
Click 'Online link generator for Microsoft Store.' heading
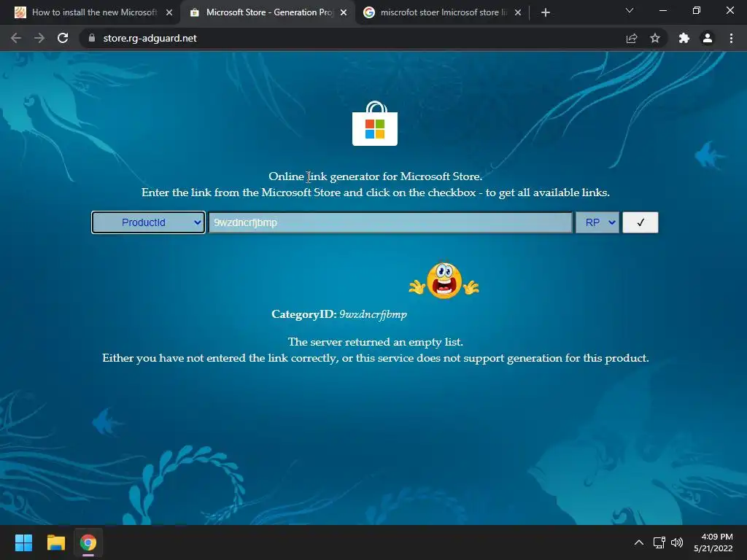pos(376,176)
